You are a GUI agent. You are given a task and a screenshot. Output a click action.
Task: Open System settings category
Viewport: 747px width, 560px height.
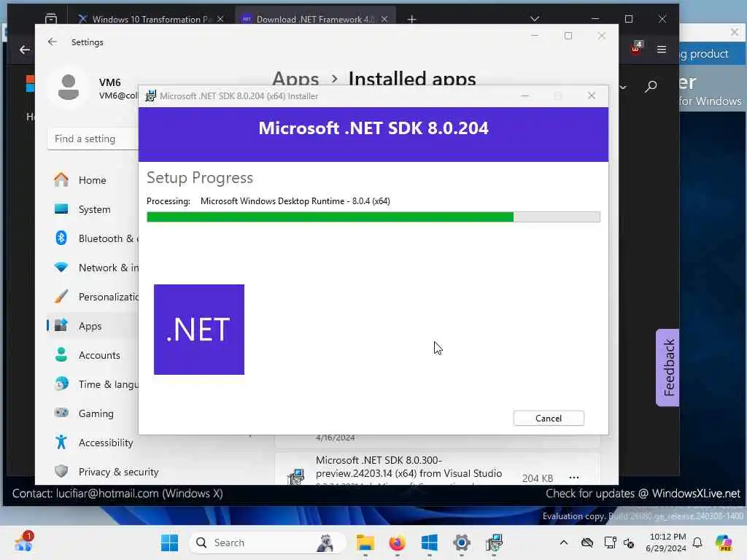[93, 209]
